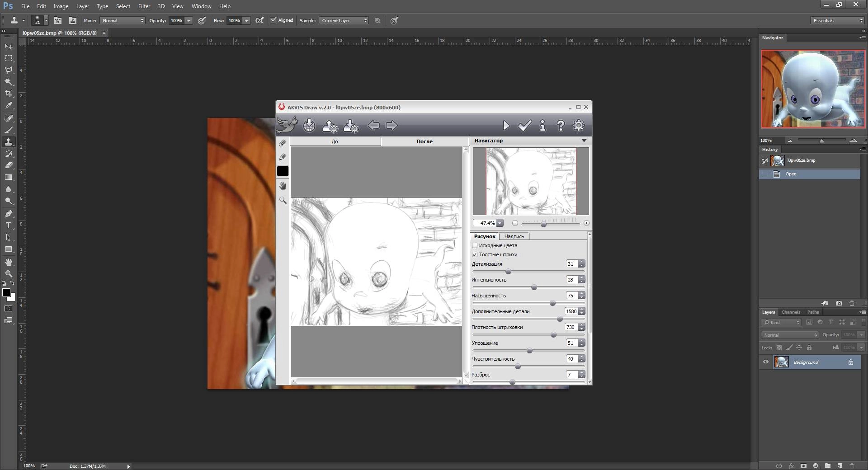Toggle history brush source for Open state
The image size is (868, 470).
click(764, 174)
